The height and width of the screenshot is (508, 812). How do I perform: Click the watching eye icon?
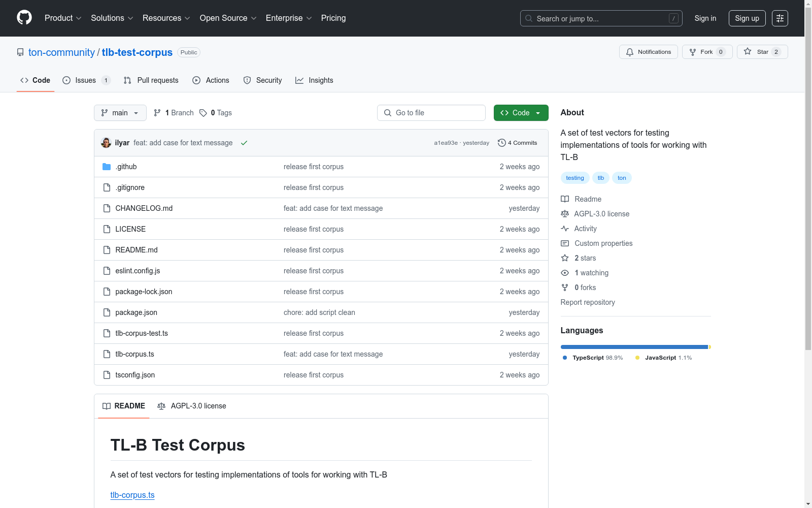565,273
